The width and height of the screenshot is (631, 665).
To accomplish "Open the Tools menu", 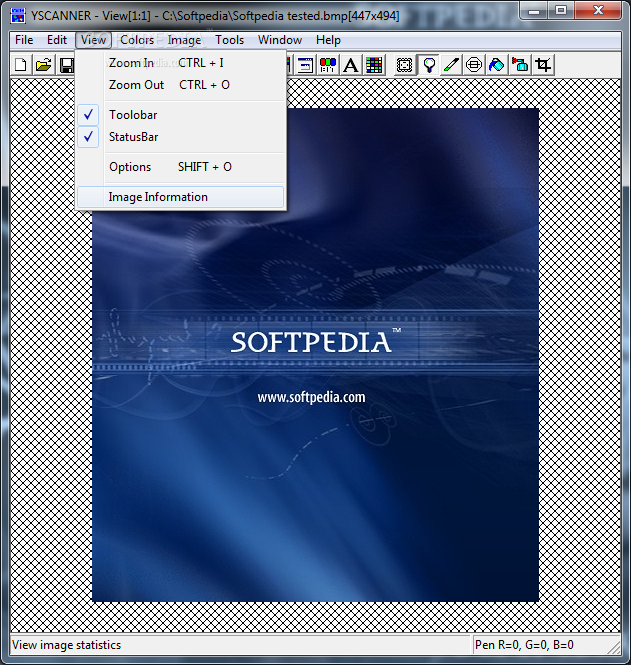I will (x=229, y=40).
